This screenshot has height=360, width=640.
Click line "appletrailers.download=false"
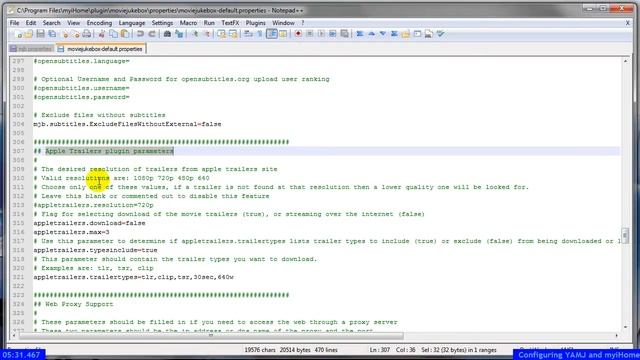coord(89,223)
